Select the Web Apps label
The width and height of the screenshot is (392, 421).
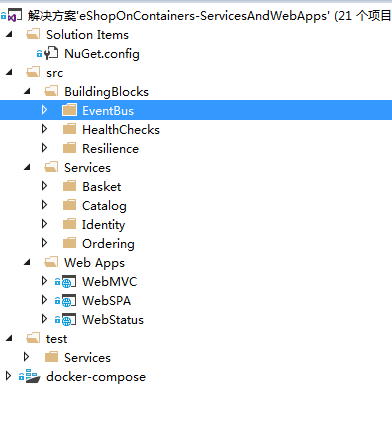pos(94,263)
